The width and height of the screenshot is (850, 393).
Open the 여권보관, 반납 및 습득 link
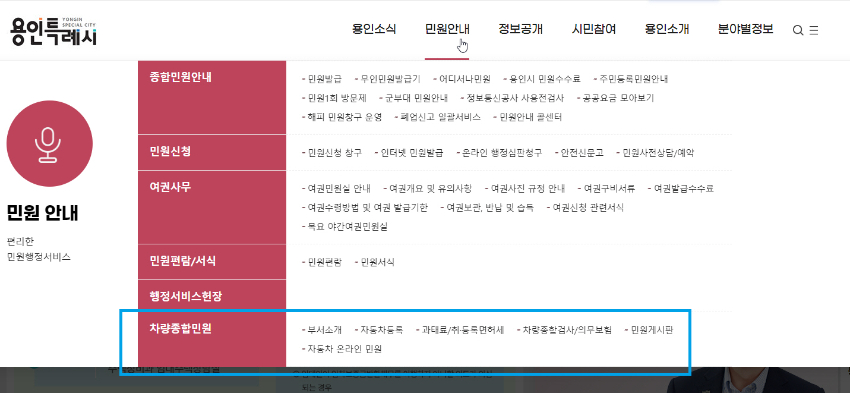click(x=490, y=208)
